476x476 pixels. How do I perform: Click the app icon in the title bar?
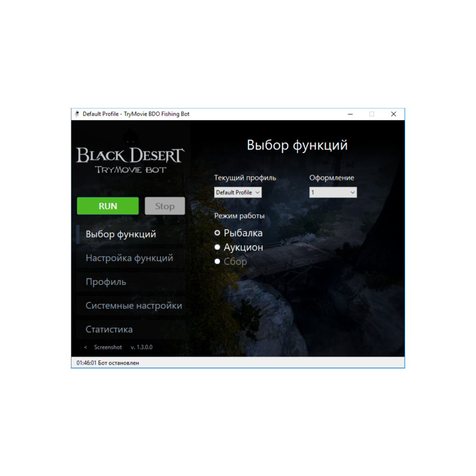77,114
